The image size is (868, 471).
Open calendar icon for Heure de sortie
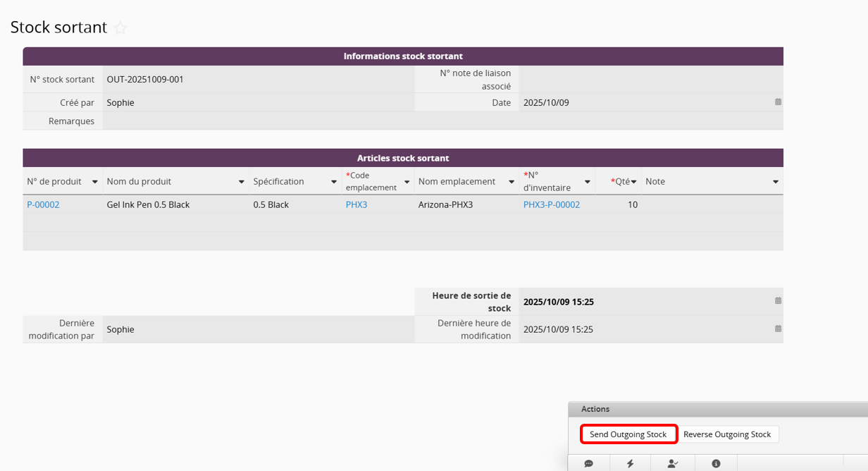[778, 301]
